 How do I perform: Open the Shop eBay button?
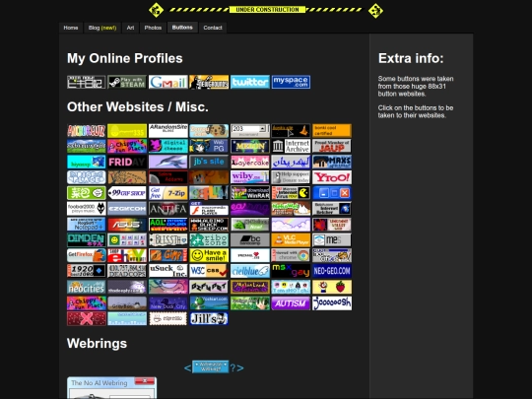127,255
